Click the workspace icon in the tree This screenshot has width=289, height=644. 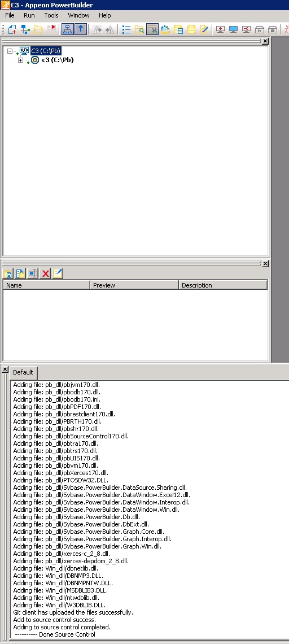[24, 51]
